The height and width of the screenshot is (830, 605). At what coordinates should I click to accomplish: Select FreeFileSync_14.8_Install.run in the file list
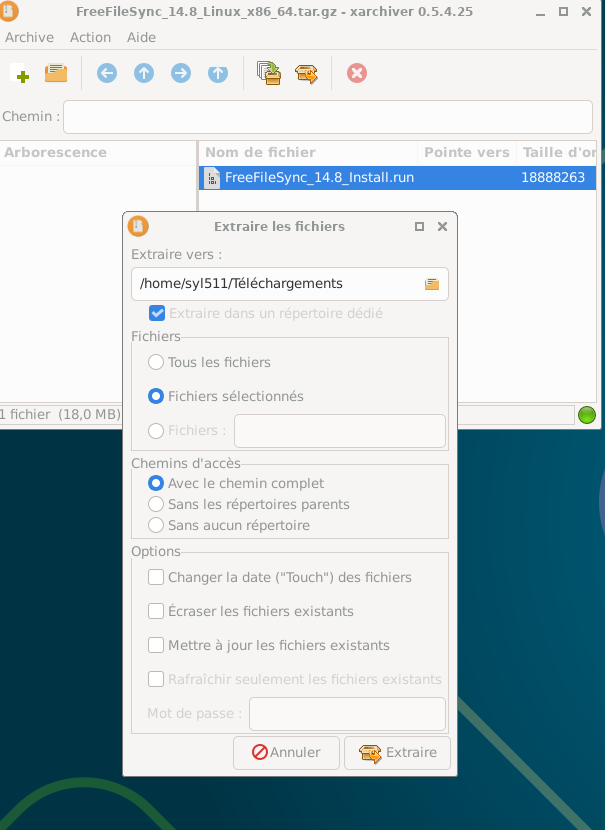point(318,178)
